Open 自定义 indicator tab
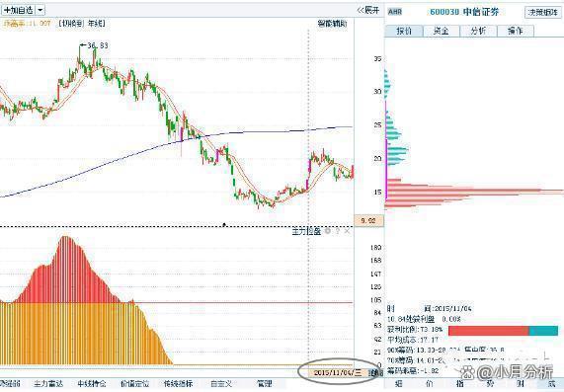 221,384
